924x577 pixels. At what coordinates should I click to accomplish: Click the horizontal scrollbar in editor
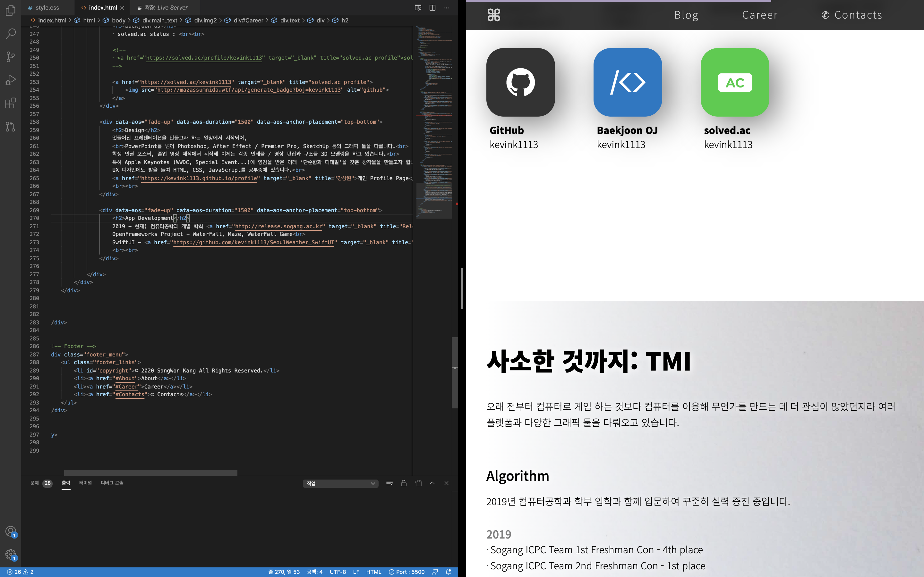150,472
